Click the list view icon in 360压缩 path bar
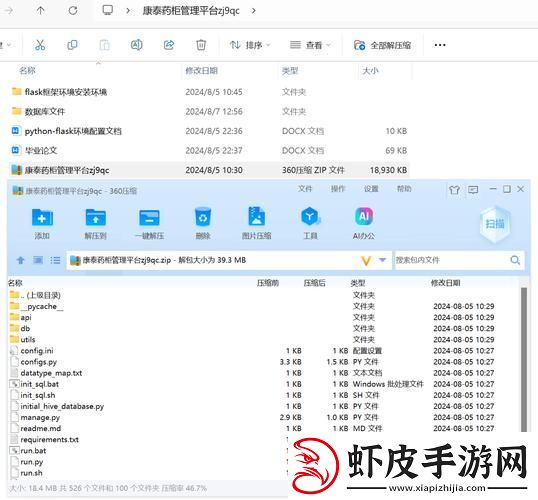 coord(55,260)
